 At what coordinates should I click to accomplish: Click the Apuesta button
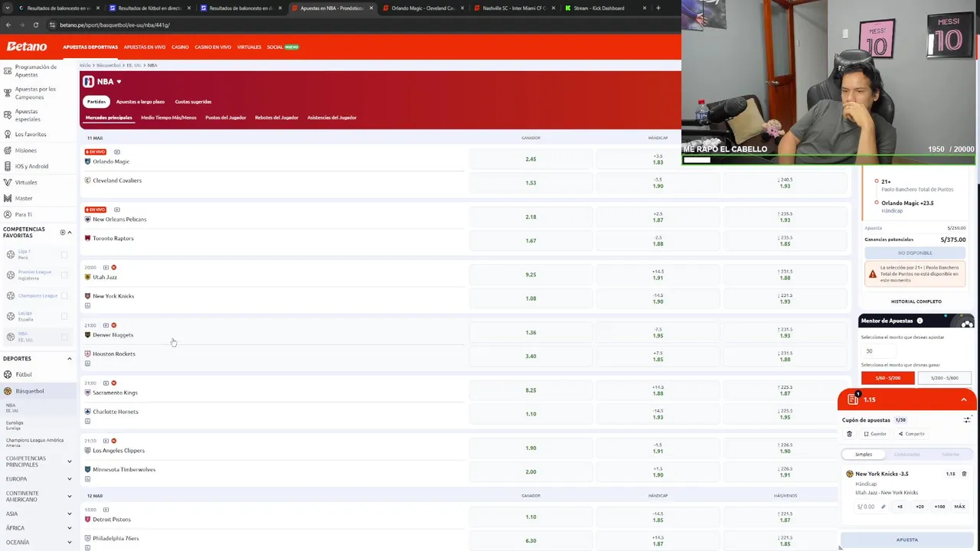pos(907,540)
